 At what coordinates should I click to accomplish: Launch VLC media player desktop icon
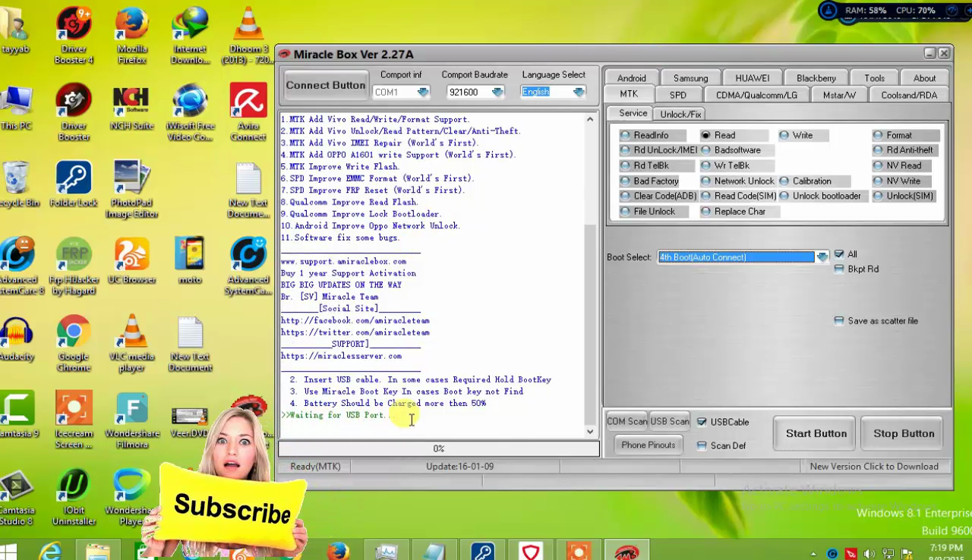[x=132, y=343]
